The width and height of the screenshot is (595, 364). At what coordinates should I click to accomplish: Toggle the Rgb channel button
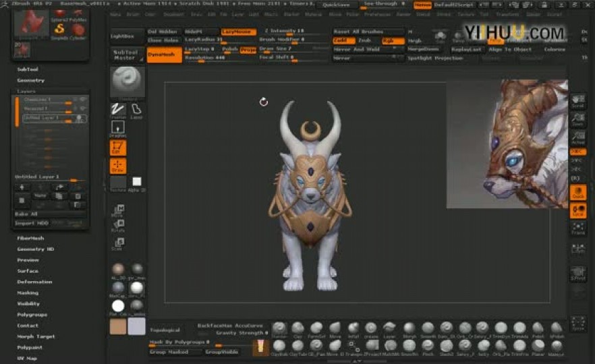click(x=393, y=40)
